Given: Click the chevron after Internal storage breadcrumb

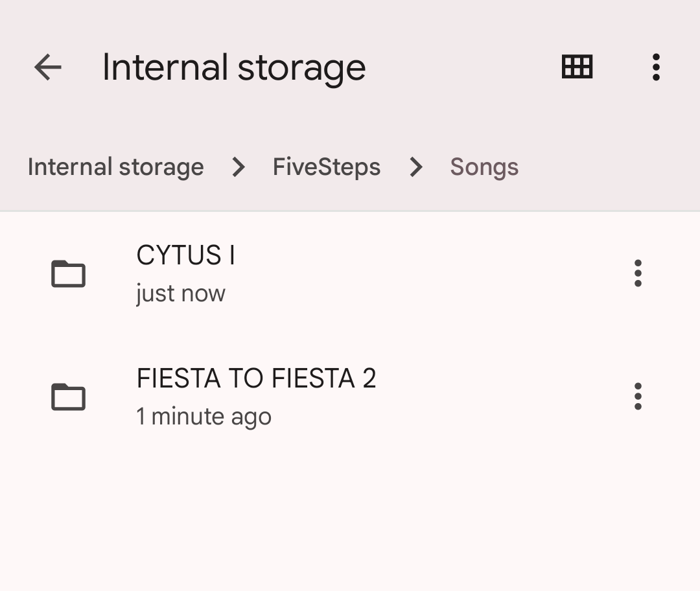Looking at the screenshot, I should (239, 167).
